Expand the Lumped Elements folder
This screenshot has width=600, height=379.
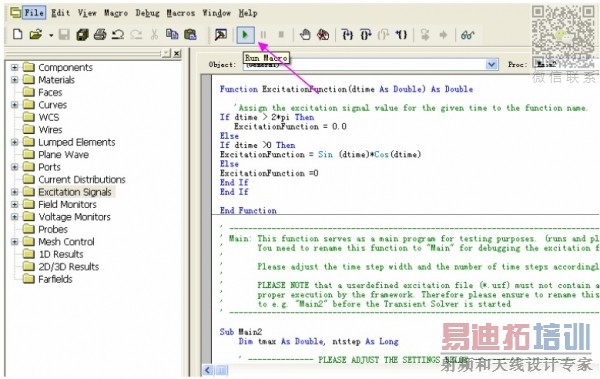click(x=15, y=142)
